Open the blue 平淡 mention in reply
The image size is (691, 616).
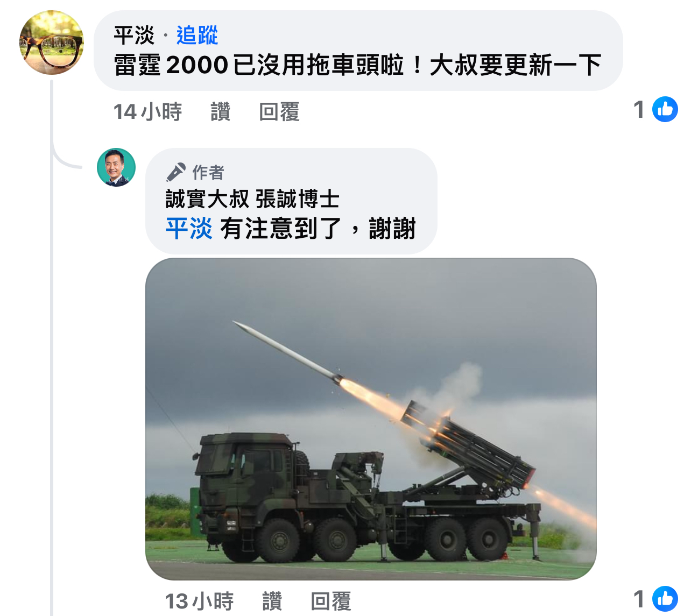pos(189,228)
